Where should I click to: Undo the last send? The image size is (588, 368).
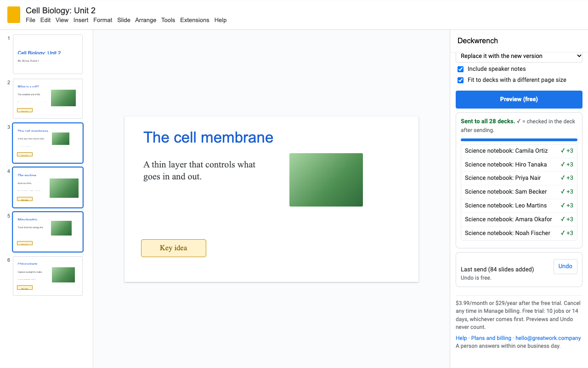565,266
